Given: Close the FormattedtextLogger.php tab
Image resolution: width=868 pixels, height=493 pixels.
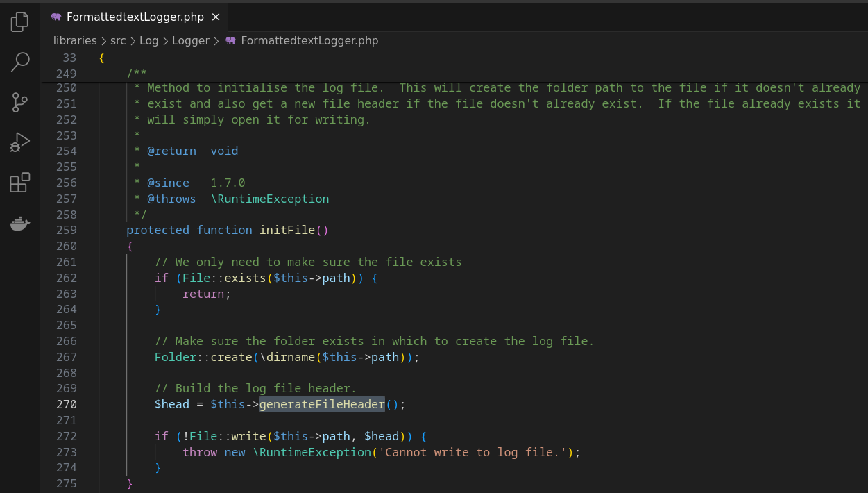Looking at the screenshot, I should (x=215, y=17).
